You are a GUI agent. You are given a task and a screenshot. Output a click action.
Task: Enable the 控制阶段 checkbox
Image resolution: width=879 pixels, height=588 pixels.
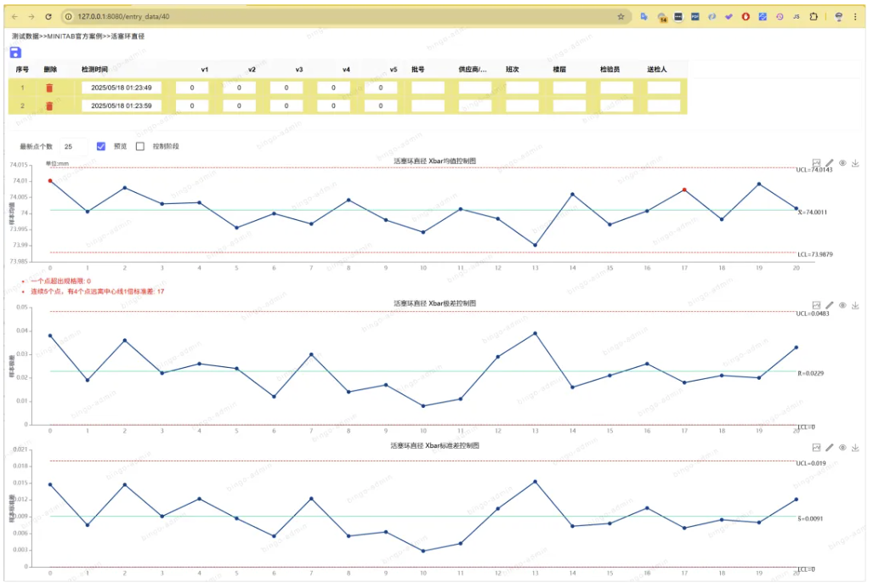(140, 146)
